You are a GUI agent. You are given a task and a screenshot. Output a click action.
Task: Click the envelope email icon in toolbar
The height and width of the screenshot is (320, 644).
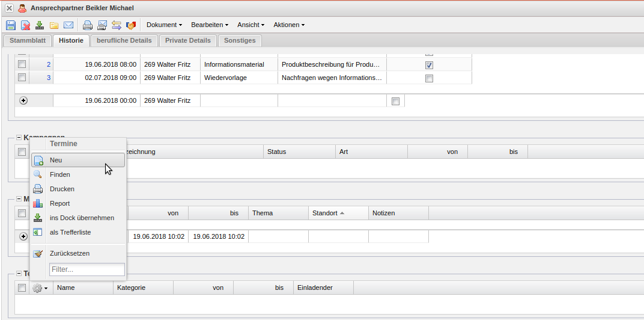pos(68,25)
